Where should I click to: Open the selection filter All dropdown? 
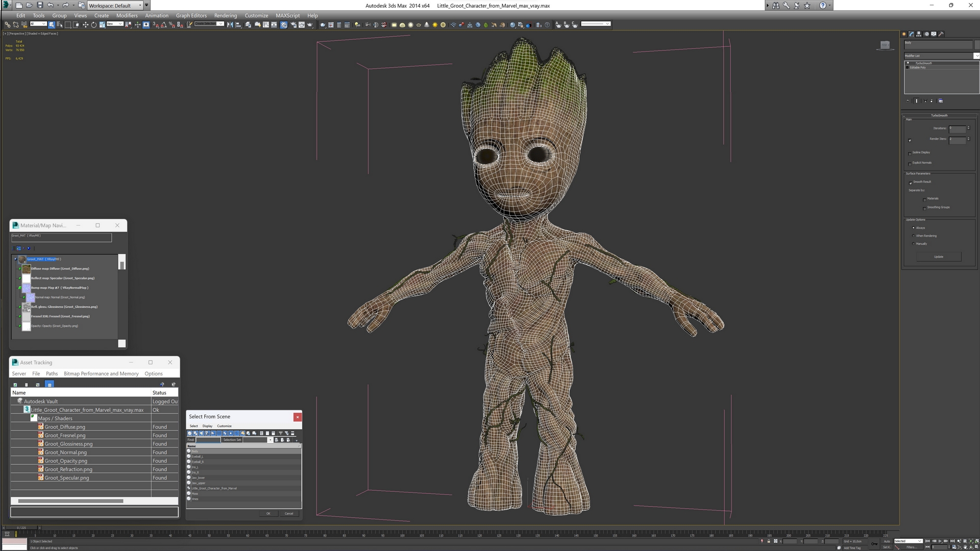(38, 24)
